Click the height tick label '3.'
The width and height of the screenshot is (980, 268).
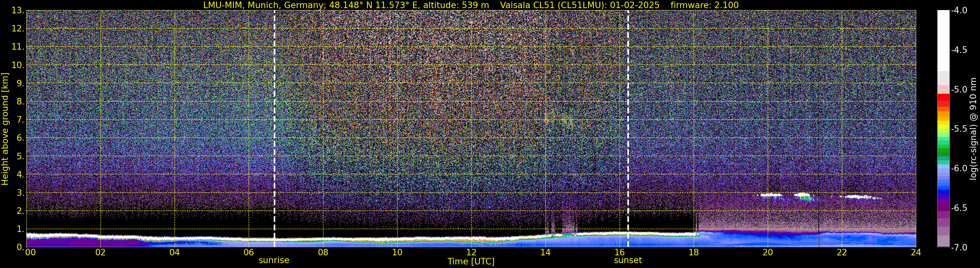click(20, 193)
